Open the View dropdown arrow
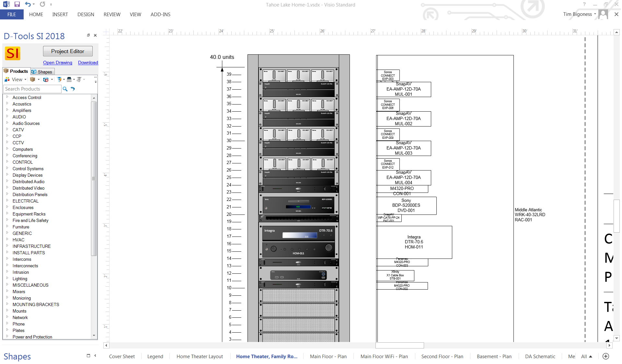This screenshot has height=364, width=622. point(26,79)
